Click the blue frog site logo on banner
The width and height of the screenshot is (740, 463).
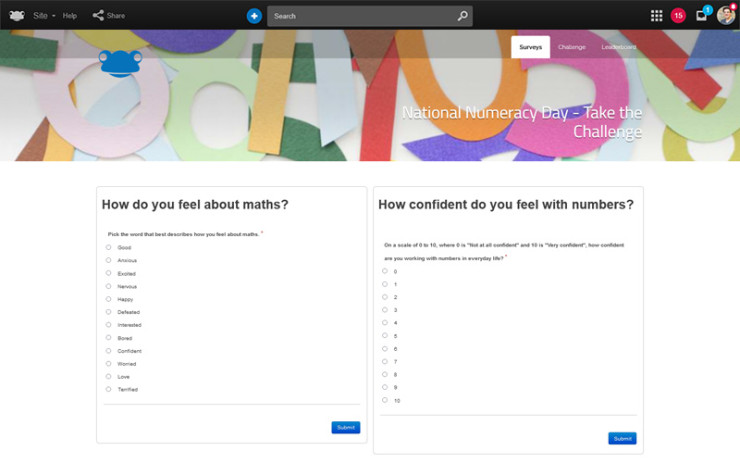(x=120, y=62)
